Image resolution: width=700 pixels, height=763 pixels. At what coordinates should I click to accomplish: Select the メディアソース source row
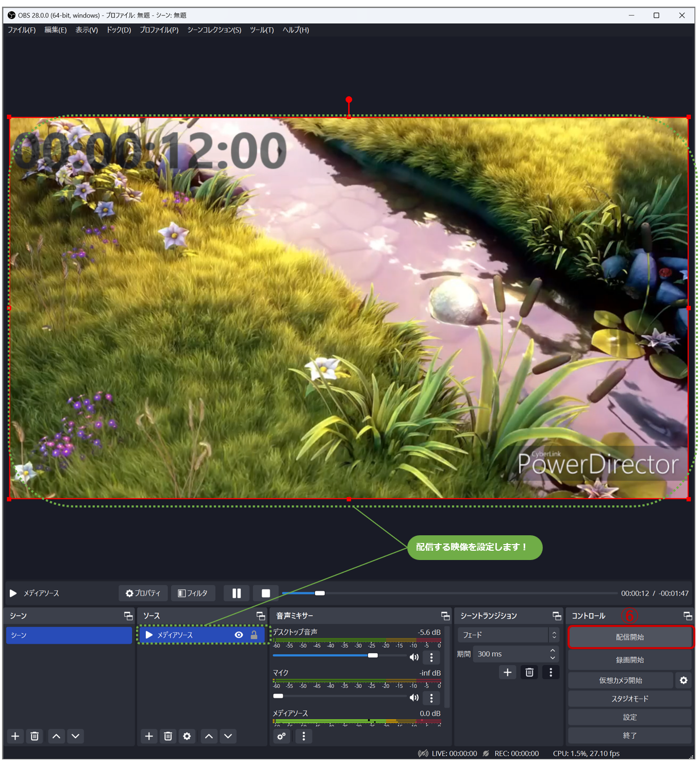pyautogui.click(x=203, y=635)
